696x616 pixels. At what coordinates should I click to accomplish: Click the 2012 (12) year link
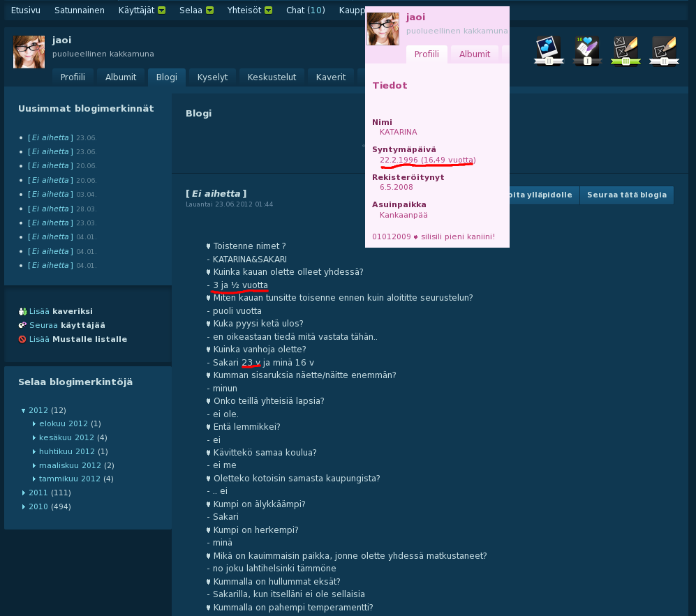[47, 411]
